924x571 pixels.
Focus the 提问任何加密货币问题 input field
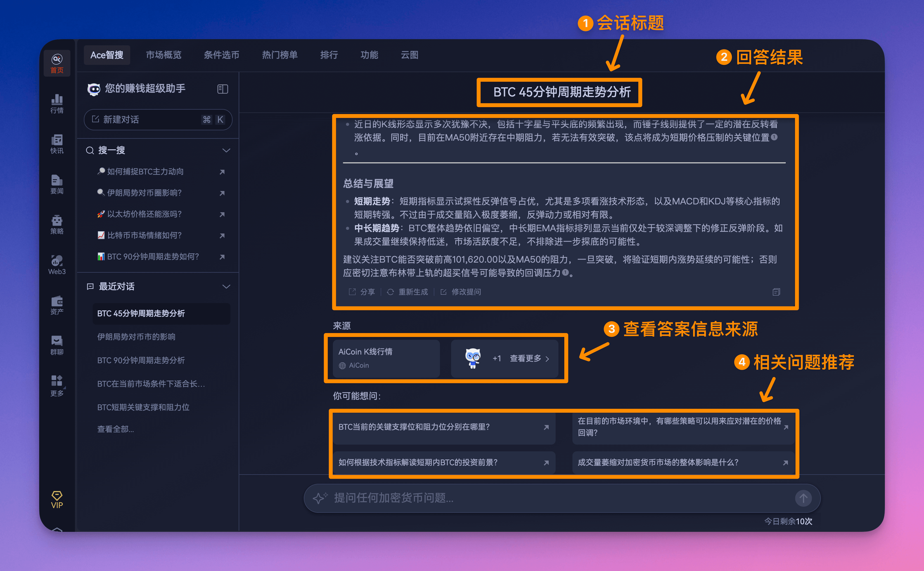(x=562, y=498)
